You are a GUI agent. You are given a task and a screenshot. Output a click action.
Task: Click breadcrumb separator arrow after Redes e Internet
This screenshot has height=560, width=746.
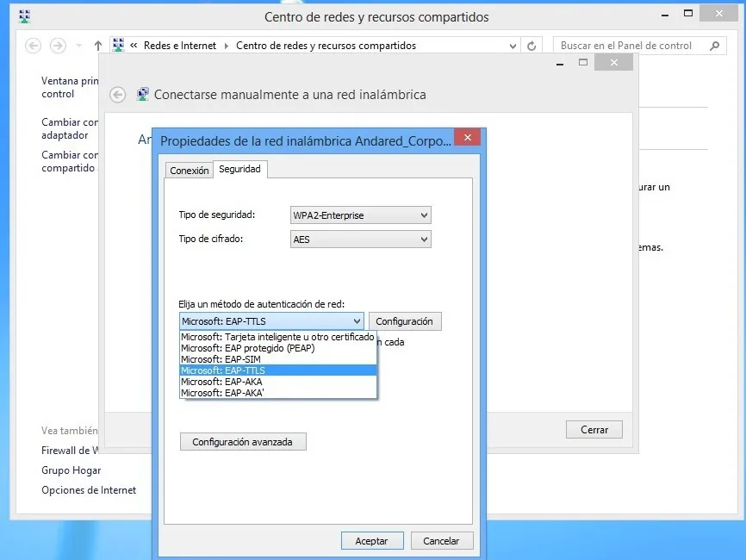(227, 46)
